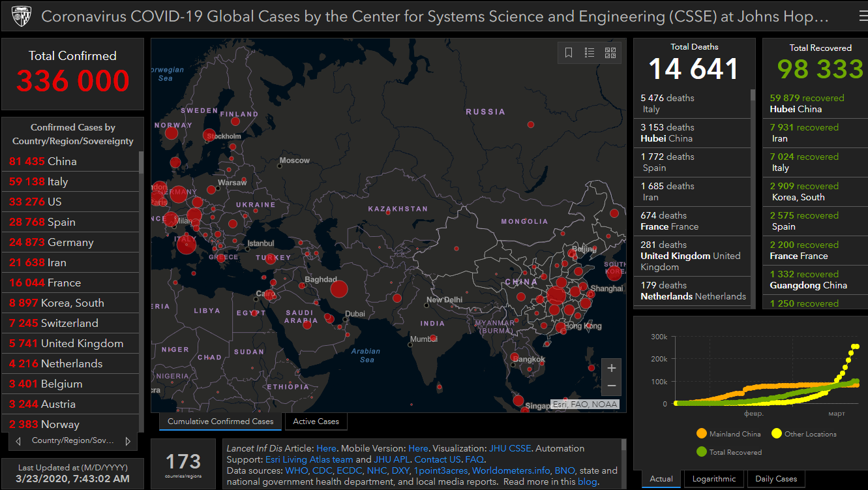The image size is (868, 490).
Task: Open the map bookmarks icon
Action: pos(569,53)
